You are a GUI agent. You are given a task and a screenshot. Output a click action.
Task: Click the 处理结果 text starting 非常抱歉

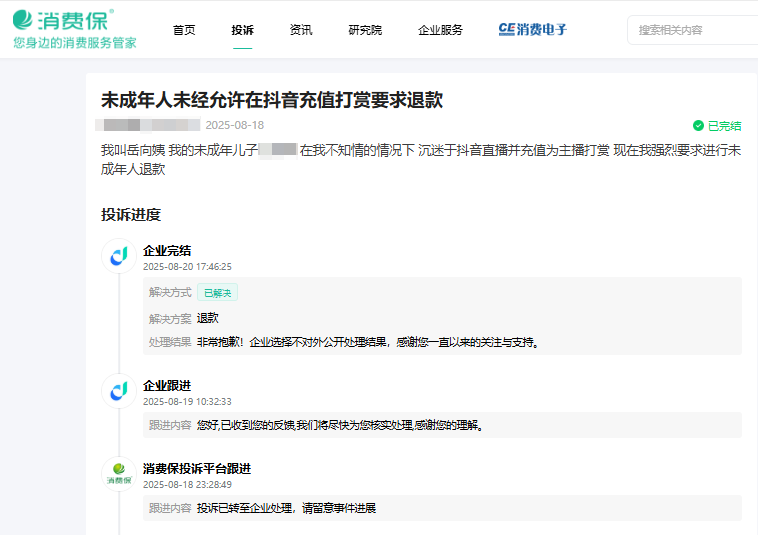pyautogui.click(x=367, y=342)
